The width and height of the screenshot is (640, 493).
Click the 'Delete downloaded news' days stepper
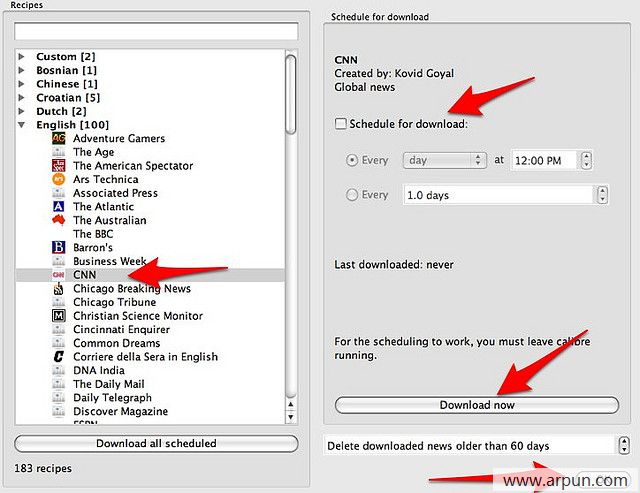click(624, 445)
